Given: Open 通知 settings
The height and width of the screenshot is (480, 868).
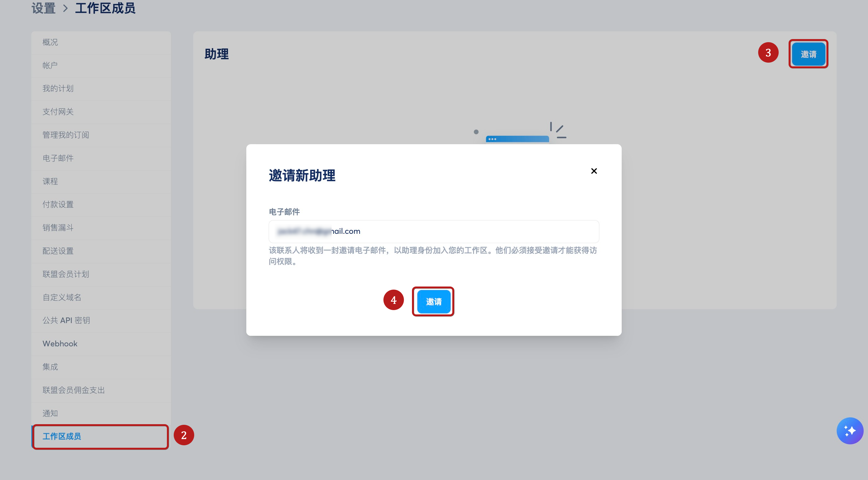Looking at the screenshot, I should pyautogui.click(x=50, y=413).
